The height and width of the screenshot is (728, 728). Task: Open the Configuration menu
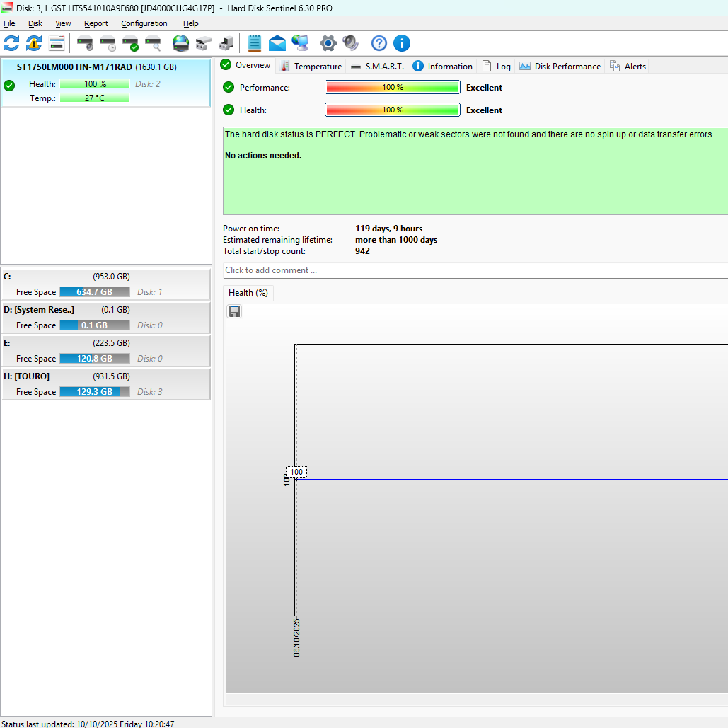(144, 23)
